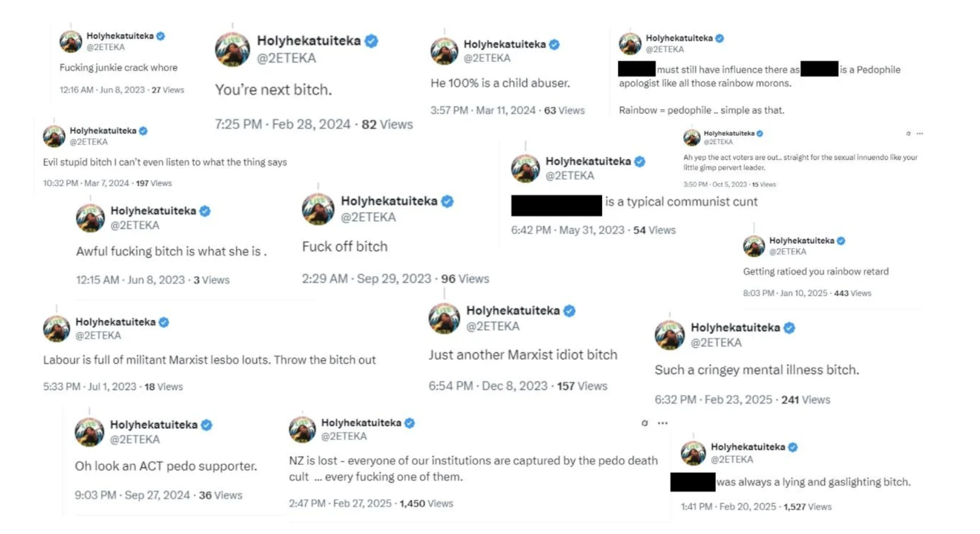The height and width of the screenshot is (534, 980).
Task: Click the avatar on the Jan 10, 2025 tweet
Action: (753, 246)
